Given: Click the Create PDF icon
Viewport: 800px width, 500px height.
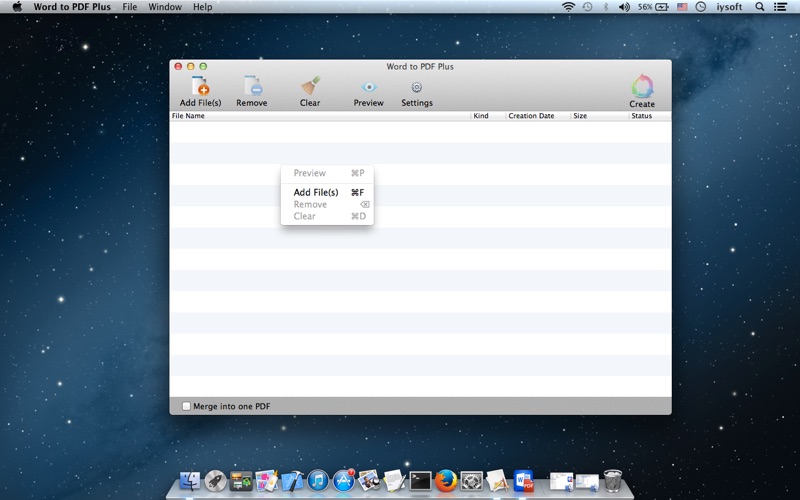Looking at the screenshot, I should (x=642, y=86).
